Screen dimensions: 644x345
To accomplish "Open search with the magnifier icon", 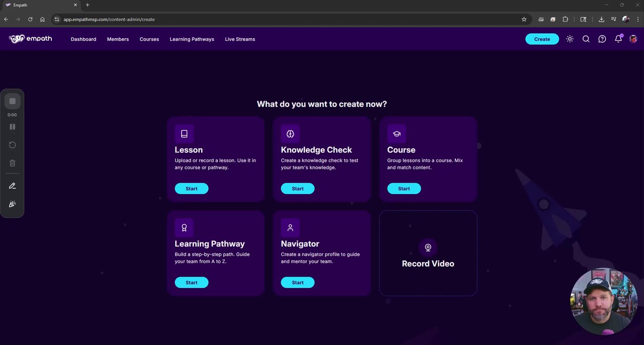I will 586,39.
